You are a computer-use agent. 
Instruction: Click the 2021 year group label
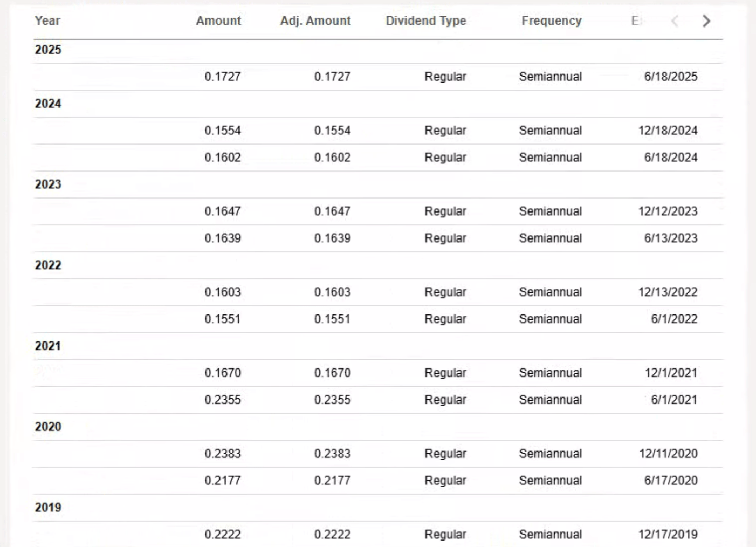click(48, 346)
